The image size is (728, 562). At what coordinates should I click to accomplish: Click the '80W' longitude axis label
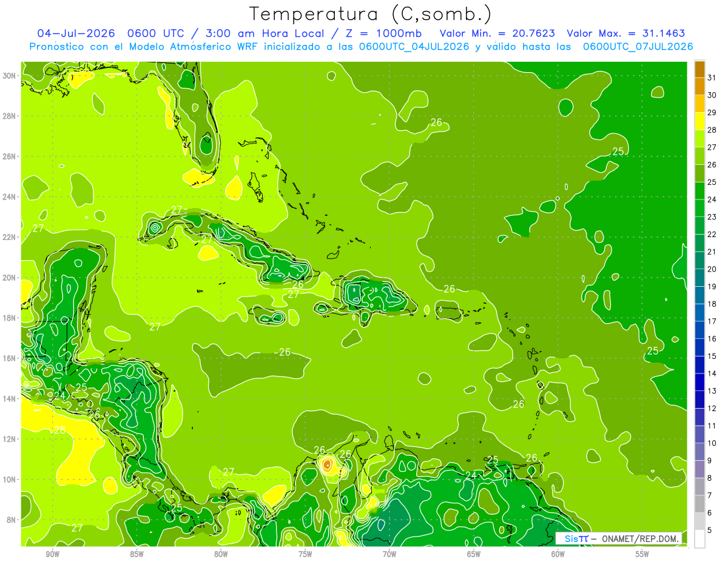pyautogui.click(x=221, y=555)
